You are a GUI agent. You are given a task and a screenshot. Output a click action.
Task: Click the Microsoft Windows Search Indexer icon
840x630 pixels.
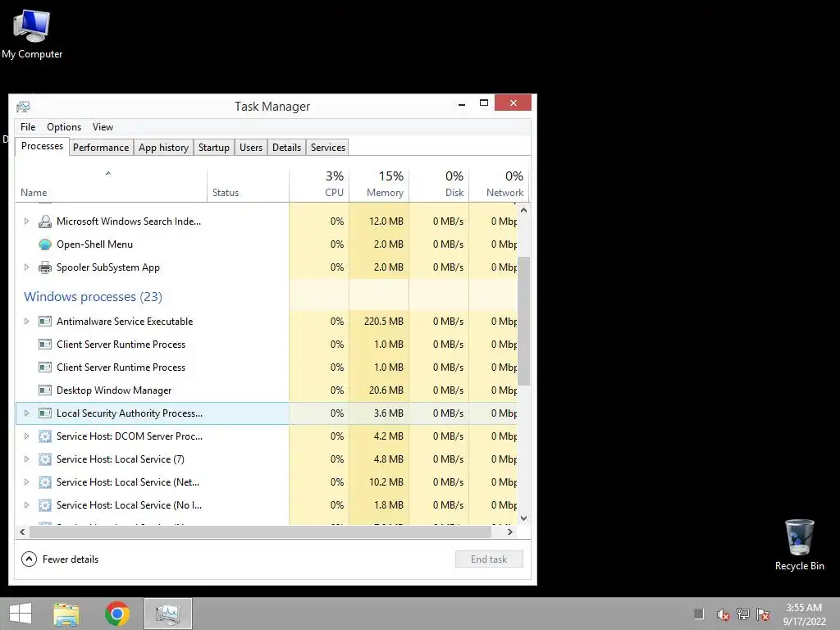[x=45, y=221]
